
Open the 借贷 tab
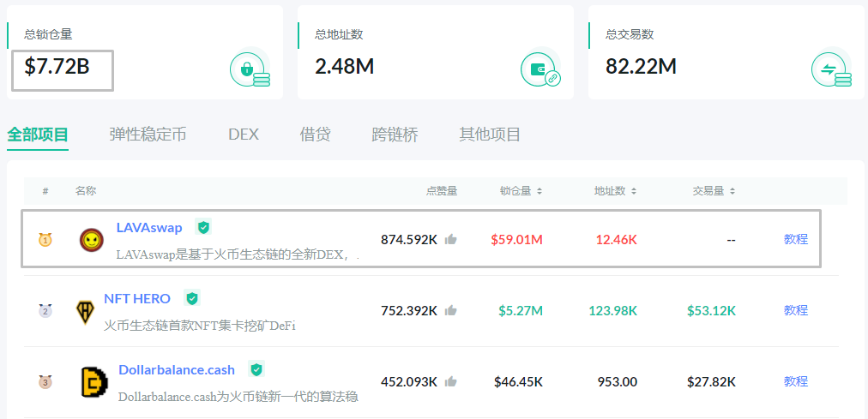coord(315,135)
